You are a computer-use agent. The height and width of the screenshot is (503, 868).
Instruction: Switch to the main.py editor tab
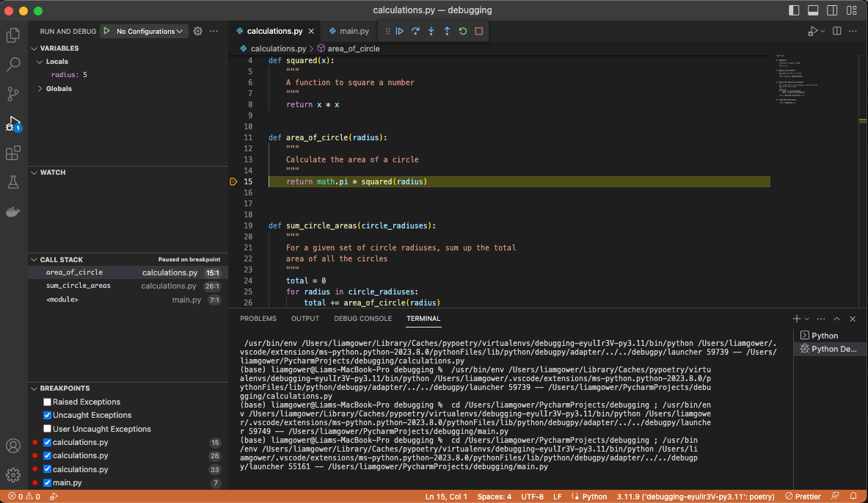[354, 31]
